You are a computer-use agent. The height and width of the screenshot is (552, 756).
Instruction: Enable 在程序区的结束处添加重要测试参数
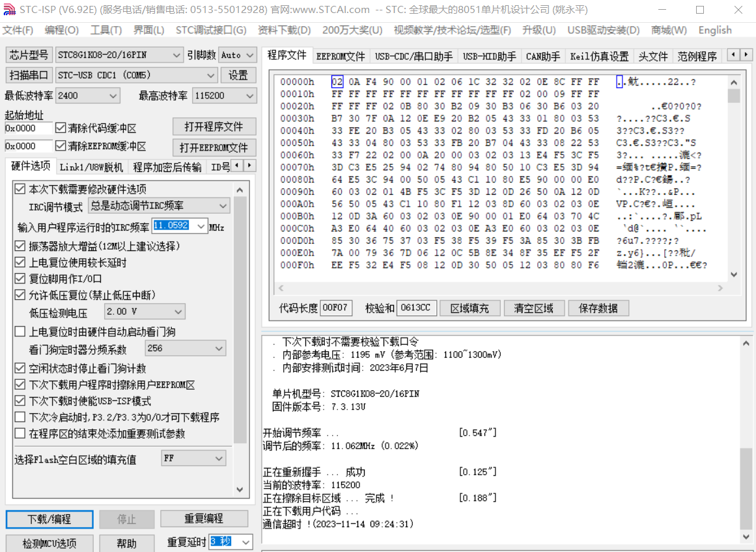pyautogui.click(x=20, y=433)
